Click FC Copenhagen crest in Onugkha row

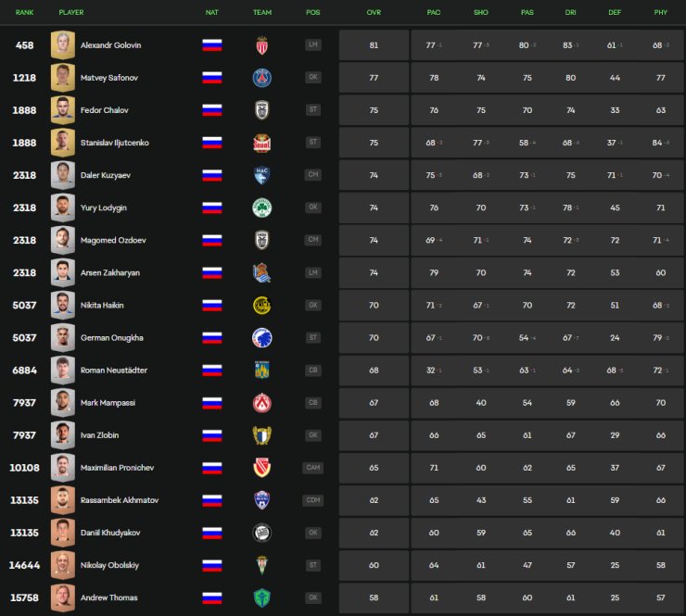coord(262,338)
